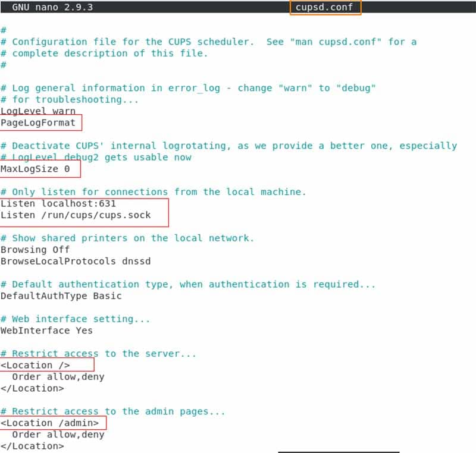
Task: Click the PageLogFormat directive
Action: coord(38,123)
